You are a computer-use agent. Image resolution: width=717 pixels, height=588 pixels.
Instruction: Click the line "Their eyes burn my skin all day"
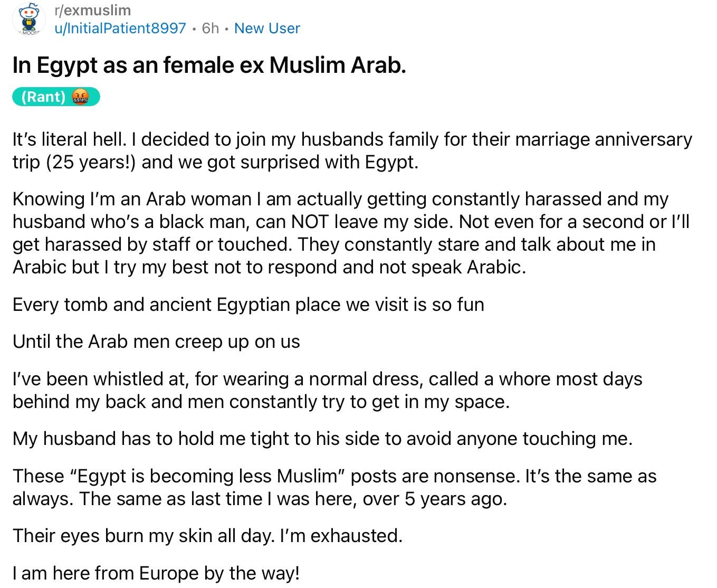(207, 536)
